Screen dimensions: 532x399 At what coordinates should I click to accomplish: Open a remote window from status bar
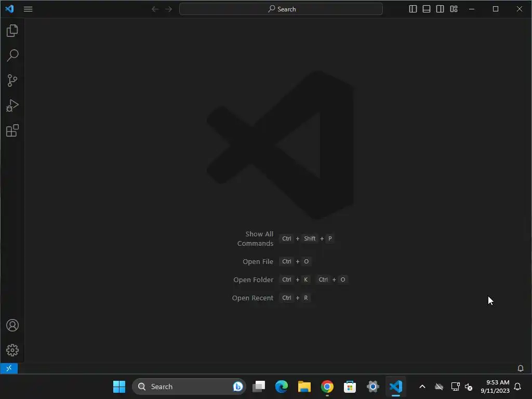pos(9,368)
